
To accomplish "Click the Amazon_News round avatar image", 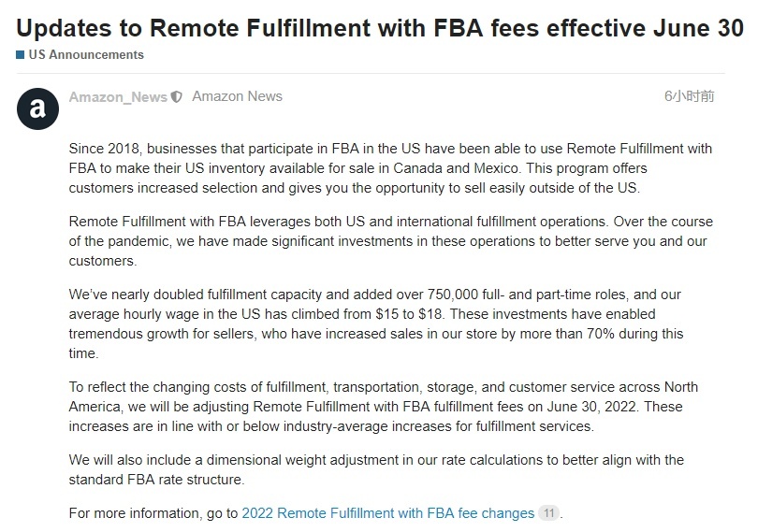I will (38, 108).
